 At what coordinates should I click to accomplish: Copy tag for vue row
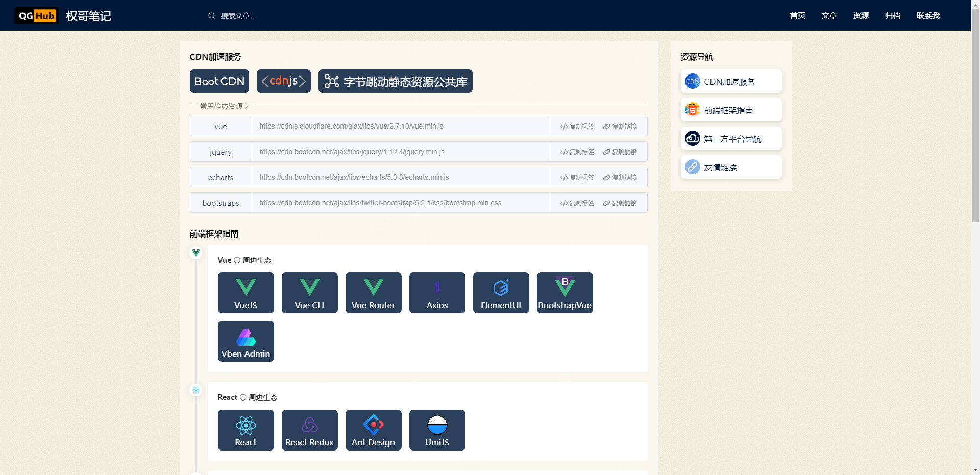coord(577,127)
